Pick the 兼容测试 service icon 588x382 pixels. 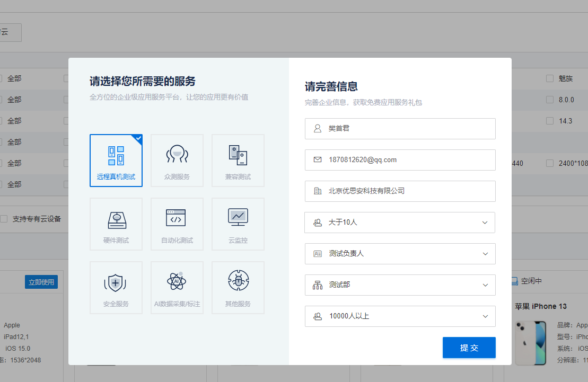[238, 155]
